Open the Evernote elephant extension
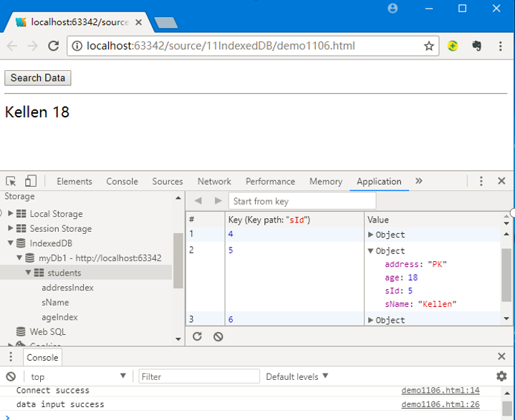The width and height of the screenshot is (515, 420). coord(476,46)
